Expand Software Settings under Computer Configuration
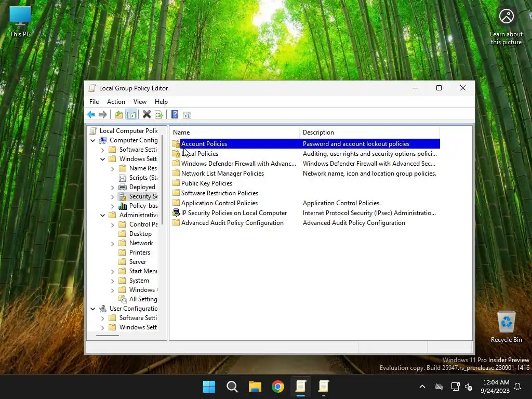Viewport: 532px width, 399px height. click(x=102, y=150)
